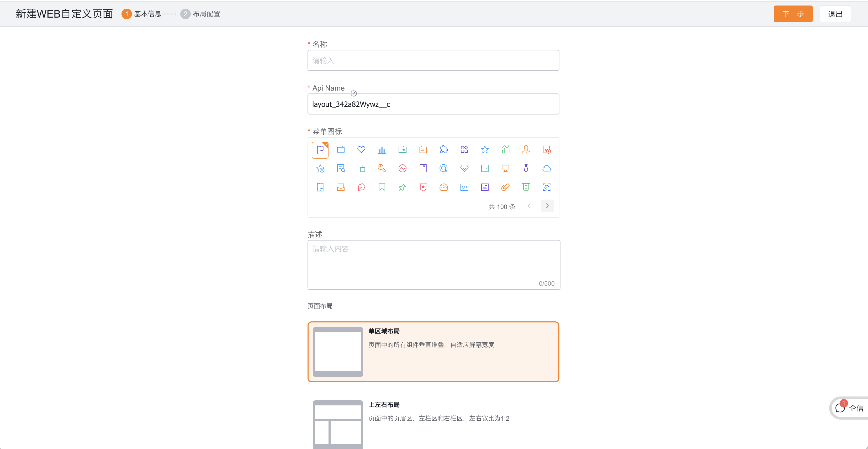Pick the red invoice with yen icon

(547, 150)
